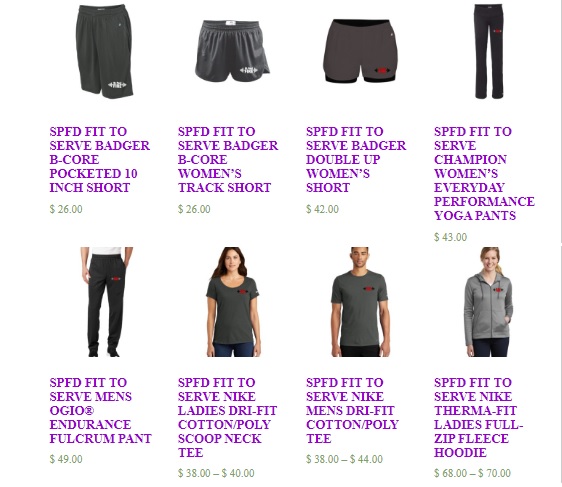Open the Badger B-Core Women's Track Short link

228,159
